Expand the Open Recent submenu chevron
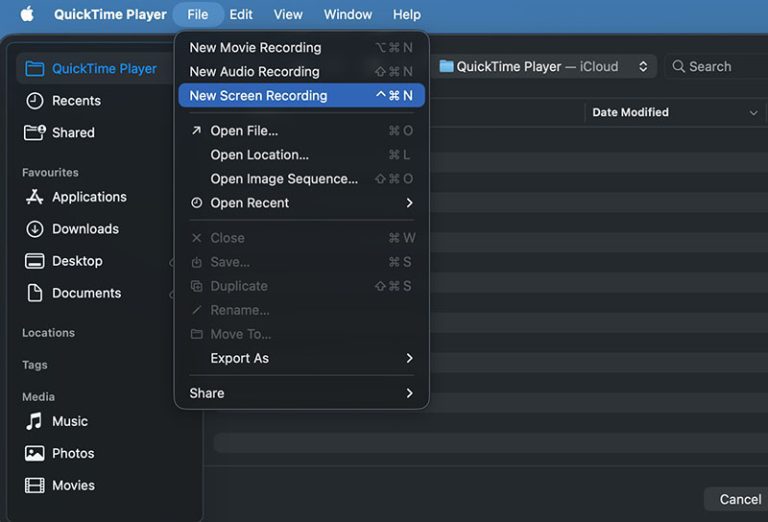 (409, 203)
